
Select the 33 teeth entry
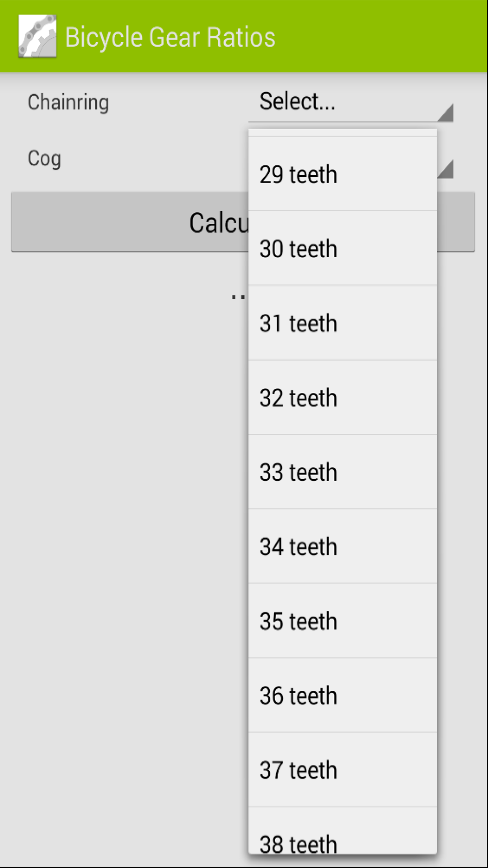tap(343, 472)
